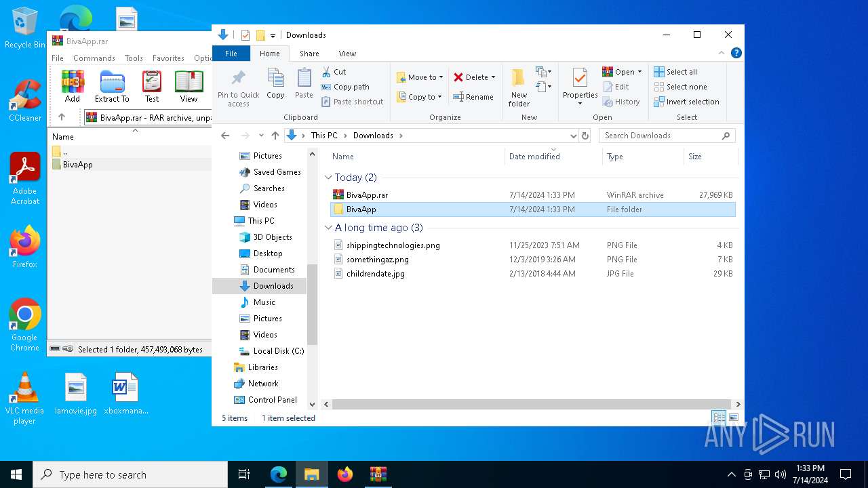Click the Search Downloads field
The width and height of the screenshot is (868, 488).
tap(661, 136)
